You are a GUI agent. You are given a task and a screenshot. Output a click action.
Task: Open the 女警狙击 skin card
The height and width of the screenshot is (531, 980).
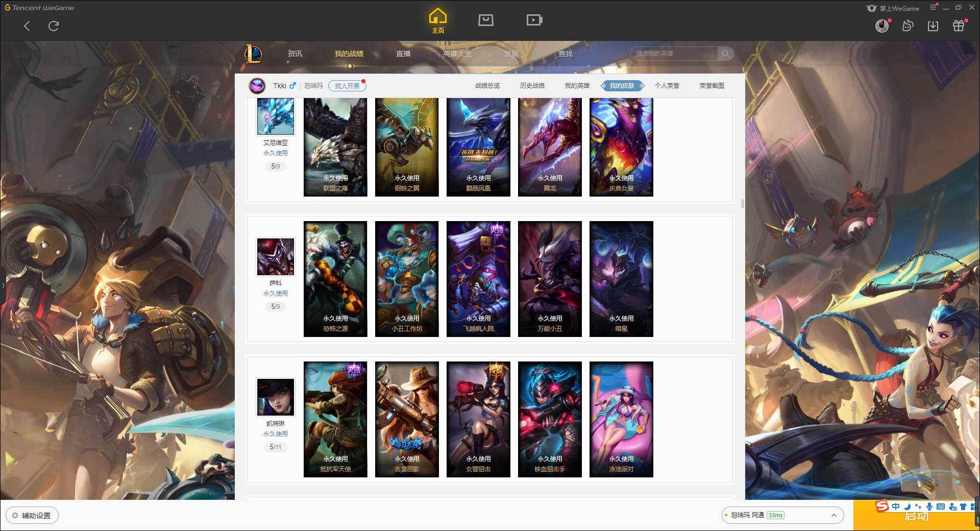(478, 419)
